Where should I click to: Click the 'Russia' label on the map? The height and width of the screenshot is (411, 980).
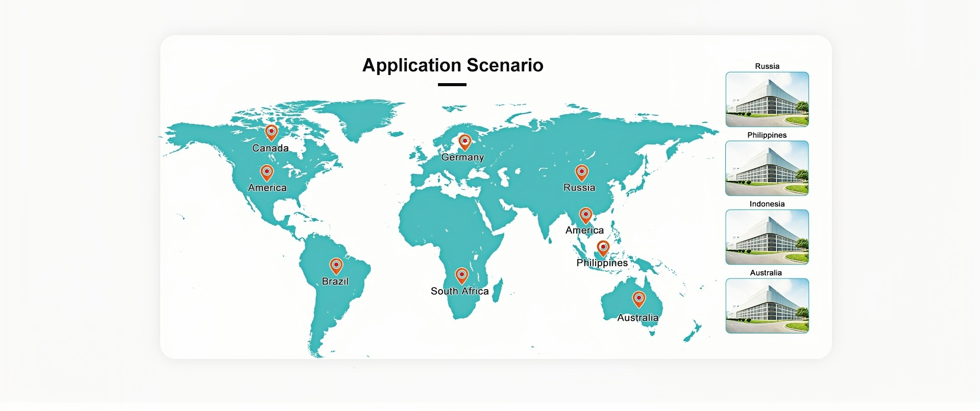tap(579, 187)
